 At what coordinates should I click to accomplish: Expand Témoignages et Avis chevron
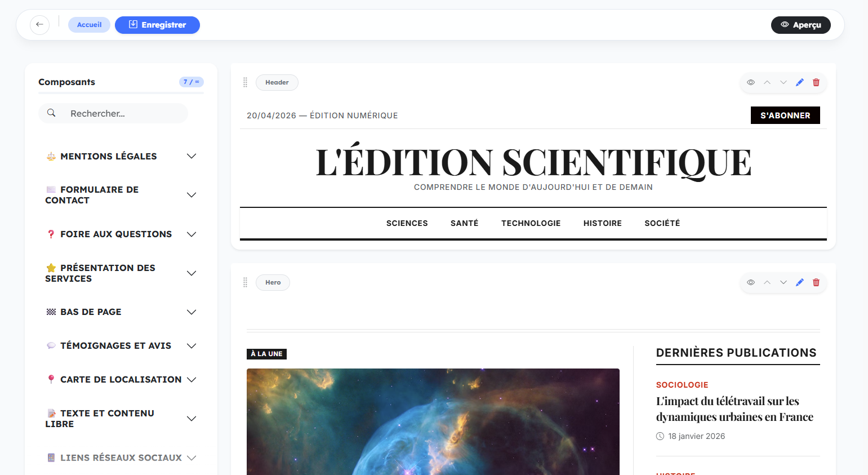[192, 346]
